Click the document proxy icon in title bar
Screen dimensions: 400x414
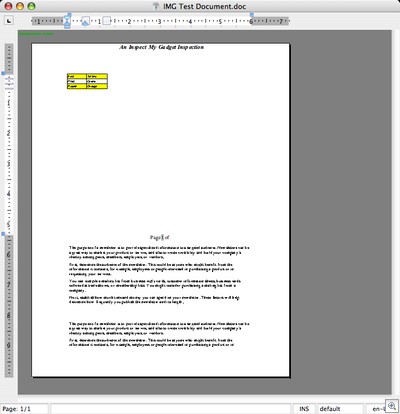pyautogui.click(x=156, y=6)
